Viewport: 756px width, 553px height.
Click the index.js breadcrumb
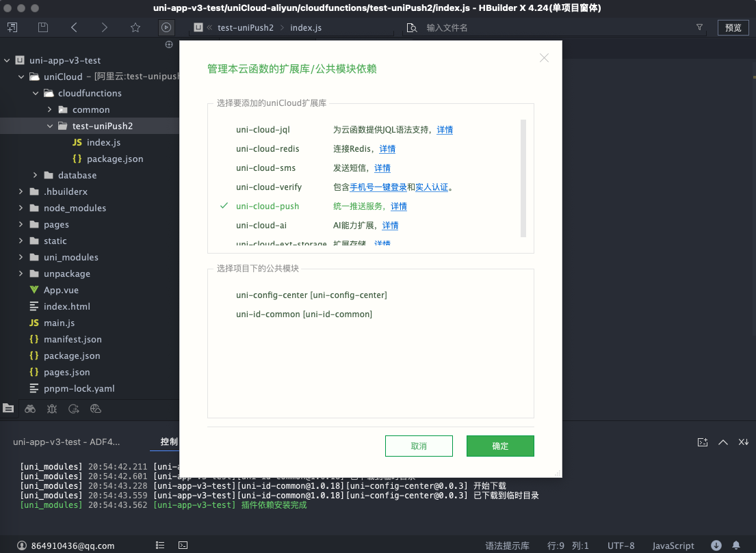tap(306, 27)
